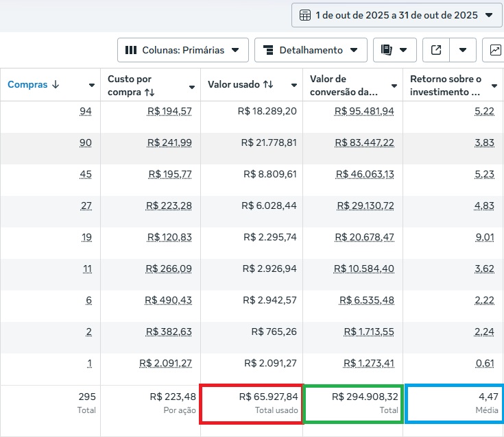Viewport: 504px width, 437px height.
Task: Open Retorno sobre o investimento column arrow
Action: click(494, 86)
